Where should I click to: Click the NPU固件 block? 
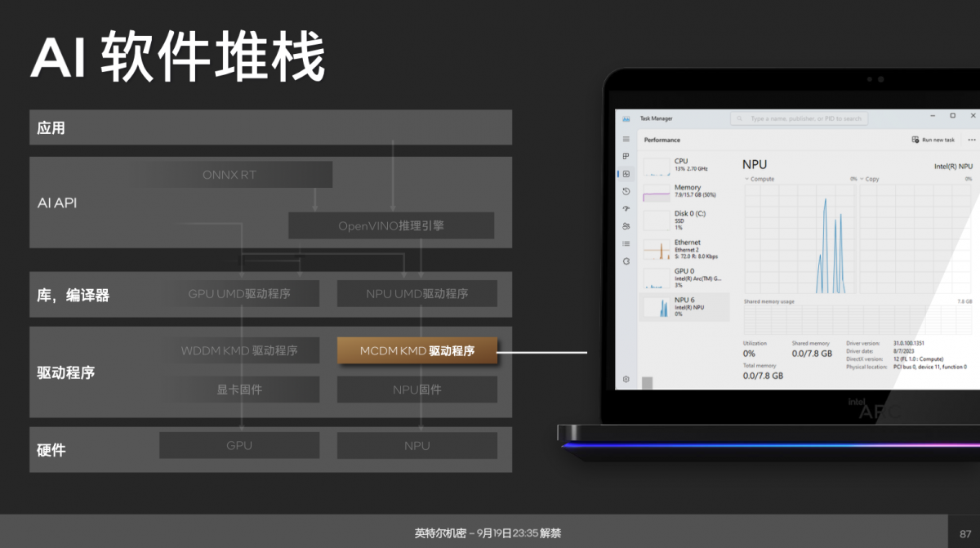click(417, 390)
